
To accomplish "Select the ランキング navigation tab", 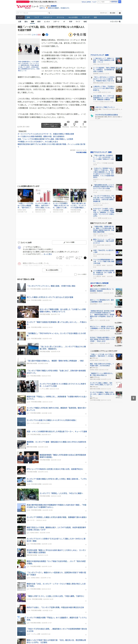I will click(86, 17).
